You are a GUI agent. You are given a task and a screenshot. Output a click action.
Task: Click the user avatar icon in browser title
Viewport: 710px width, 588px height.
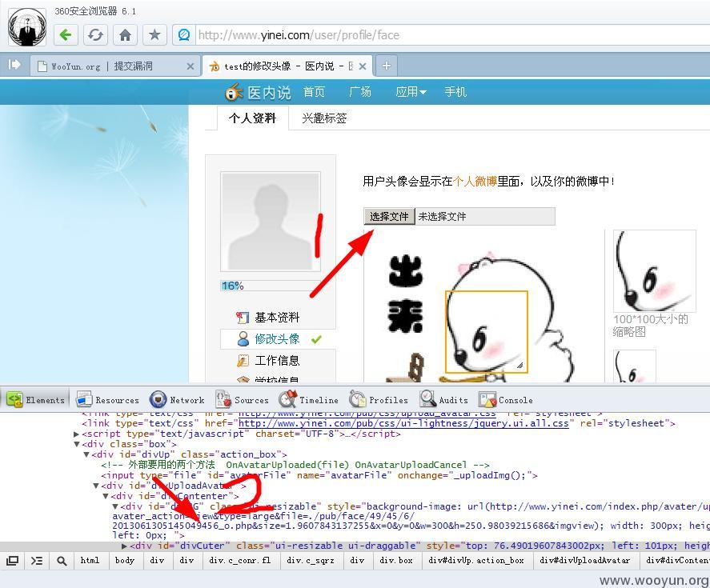pyautogui.click(x=27, y=26)
